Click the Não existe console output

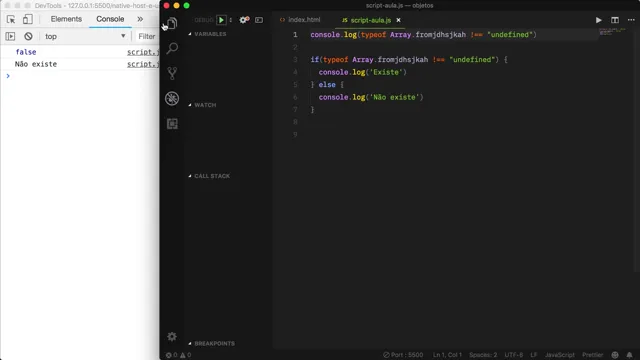tap(36, 64)
